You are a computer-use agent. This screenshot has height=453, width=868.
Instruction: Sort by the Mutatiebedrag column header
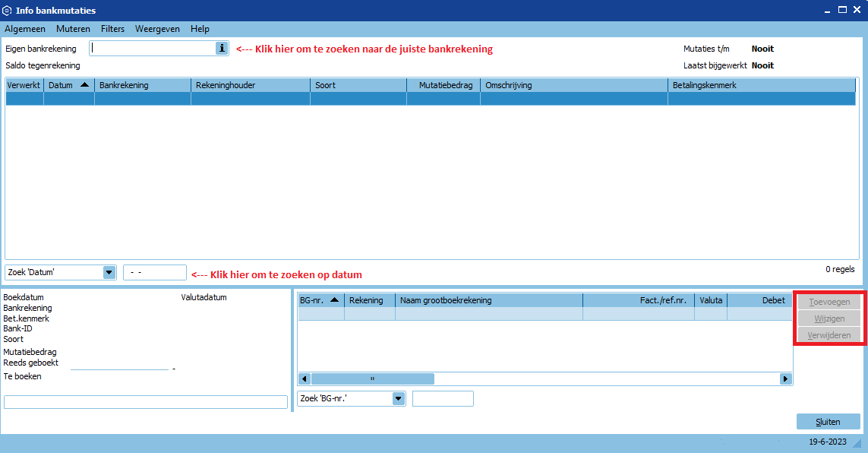(443, 85)
